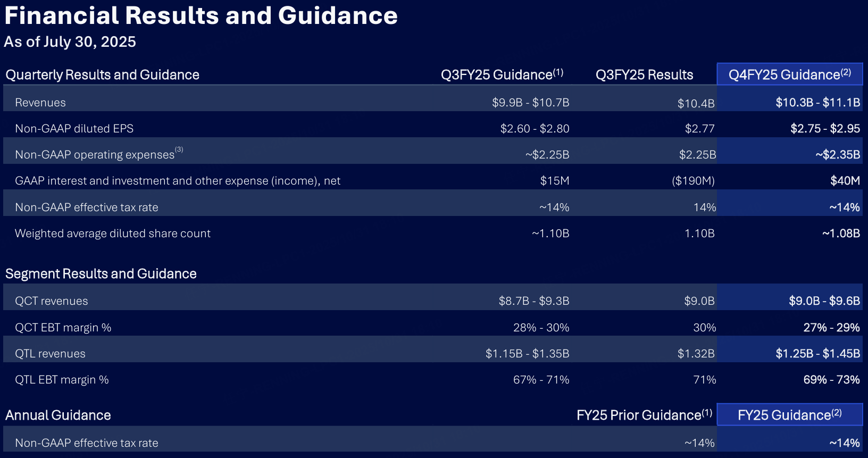Click the Non-GAAP diluted EPS row label

74,129
